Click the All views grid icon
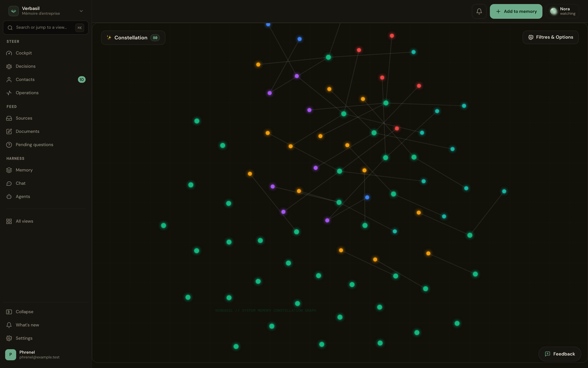588x368 pixels. tap(9, 221)
